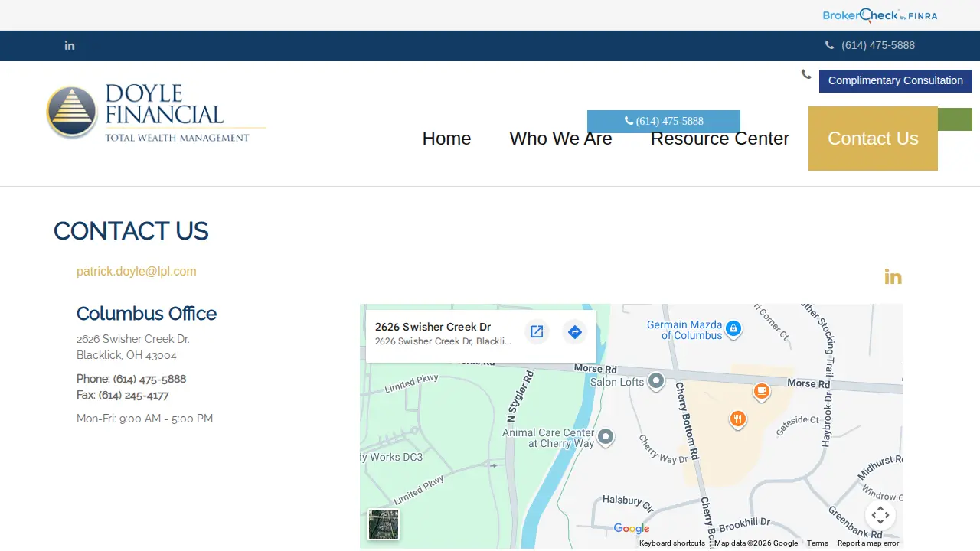Open Keyboard shortcuts on the map
Image resolution: width=980 pixels, height=551 pixels.
(672, 543)
